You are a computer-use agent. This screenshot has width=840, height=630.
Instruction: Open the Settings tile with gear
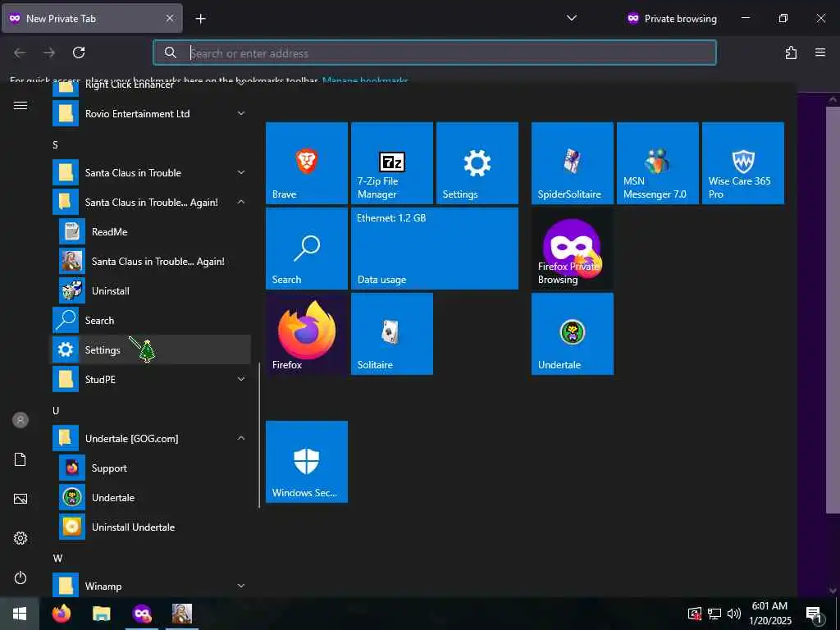[477, 163]
